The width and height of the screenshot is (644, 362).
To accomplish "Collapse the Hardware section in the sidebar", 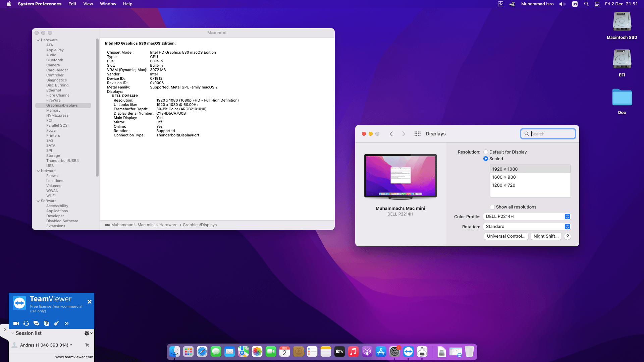I will pyautogui.click(x=38, y=40).
